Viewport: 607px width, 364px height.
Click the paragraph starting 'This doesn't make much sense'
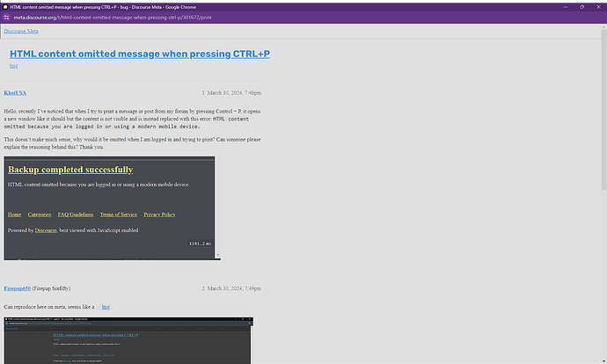(x=132, y=143)
